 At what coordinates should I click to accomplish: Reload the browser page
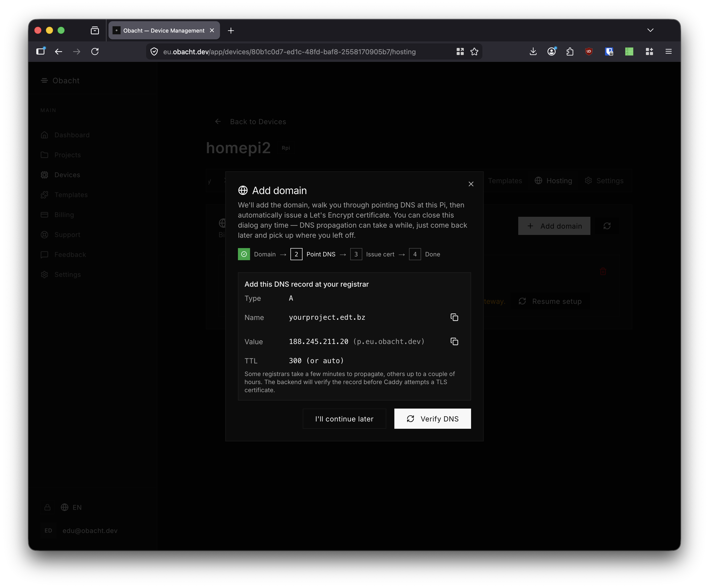click(95, 51)
